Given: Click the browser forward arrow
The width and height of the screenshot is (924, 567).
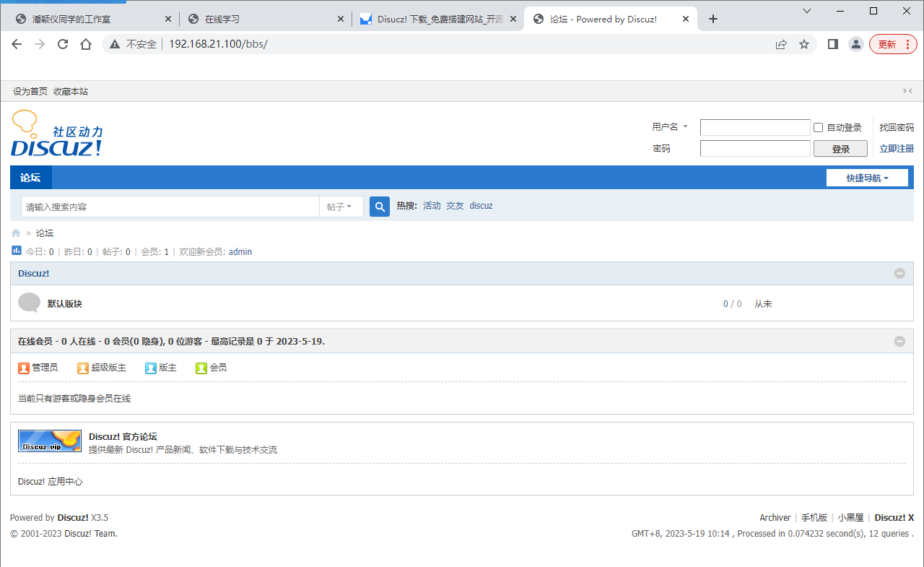Looking at the screenshot, I should click(x=40, y=44).
